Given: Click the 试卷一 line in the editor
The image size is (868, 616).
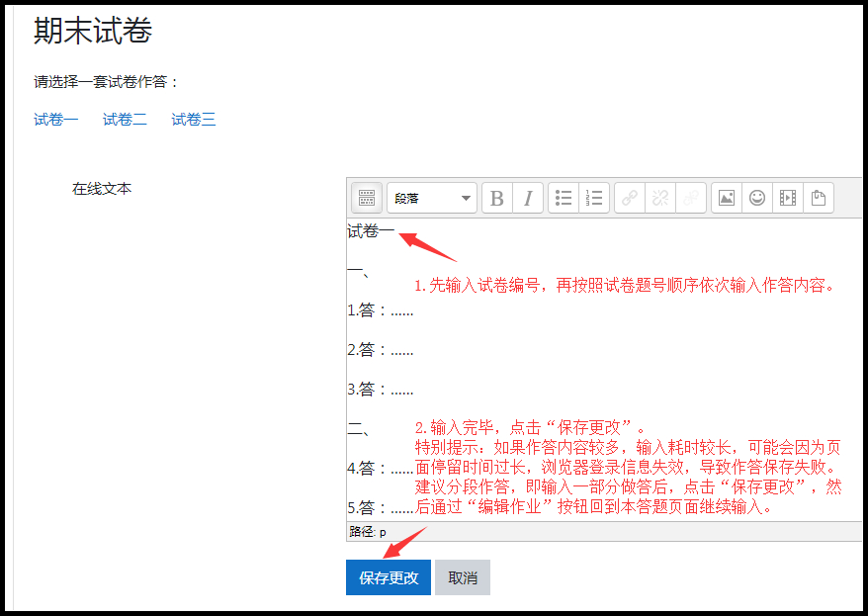Looking at the screenshot, I should coord(371,230).
